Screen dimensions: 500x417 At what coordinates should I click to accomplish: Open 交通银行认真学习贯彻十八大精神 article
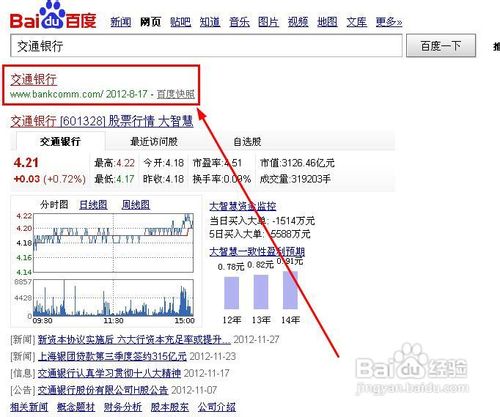[x=109, y=373]
